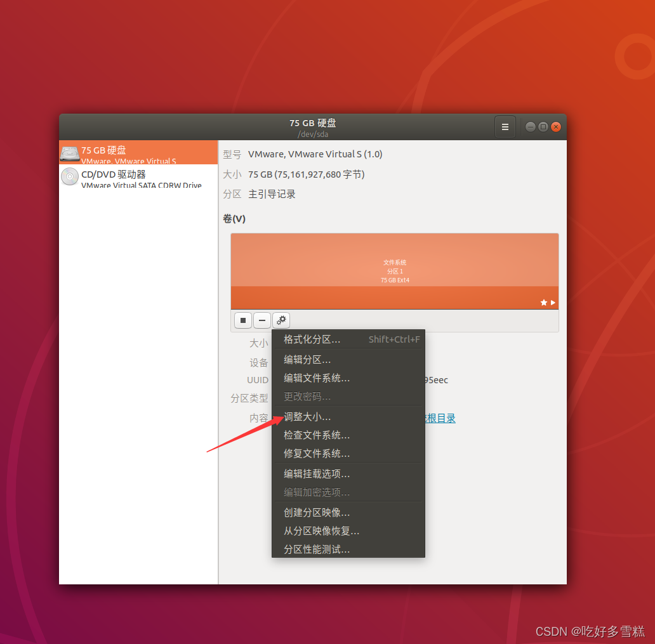Choose 修复文件系统... menu entry
This screenshot has width=655, height=644.
[x=348, y=454]
